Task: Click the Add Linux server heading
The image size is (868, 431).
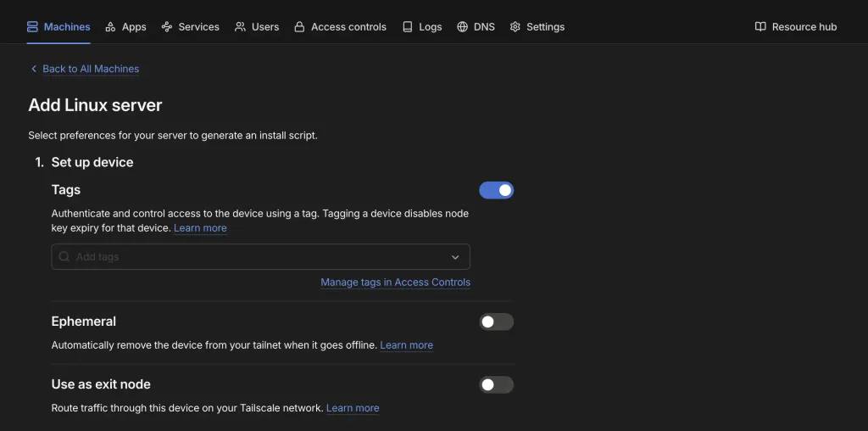Action: pyautogui.click(x=95, y=105)
